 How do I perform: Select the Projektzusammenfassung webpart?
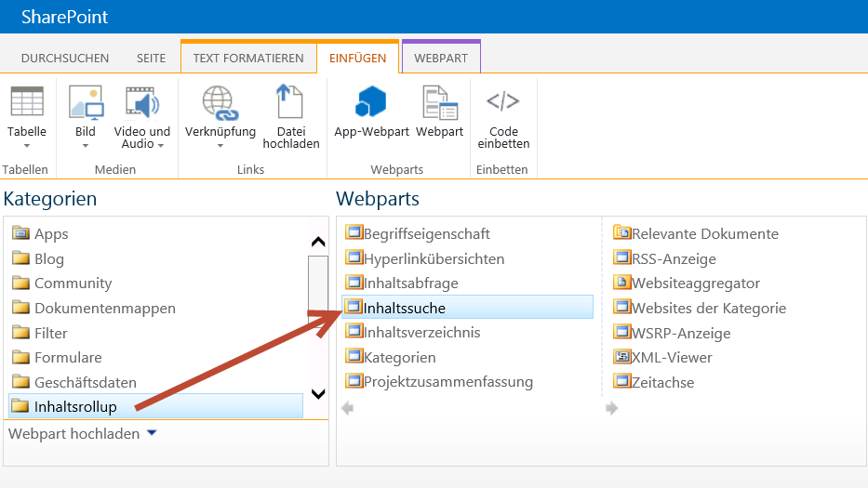(x=448, y=382)
